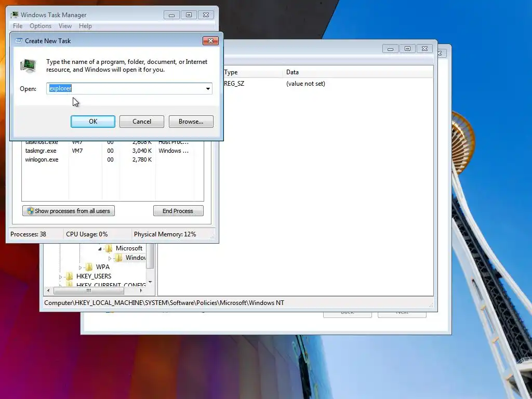This screenshot has height=399, width=532.
Task: Click the CPU Usage: 0% status entry
Action: (87, 234)
